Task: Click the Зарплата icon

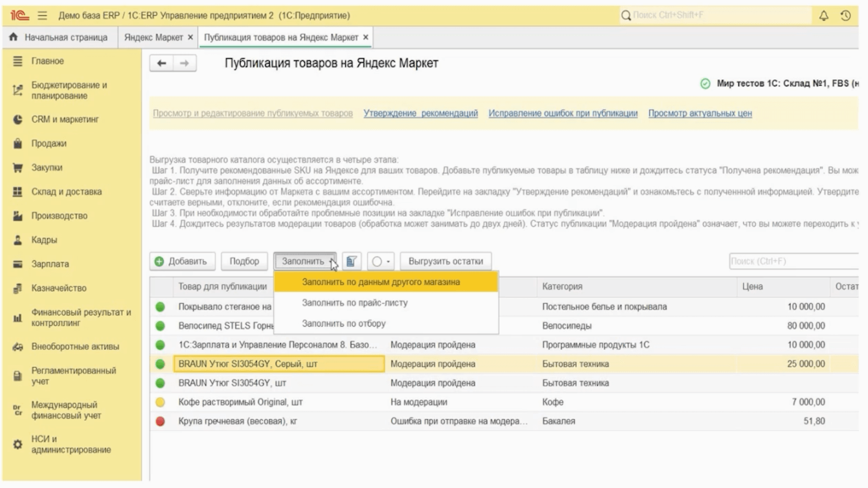Action: 18,264
